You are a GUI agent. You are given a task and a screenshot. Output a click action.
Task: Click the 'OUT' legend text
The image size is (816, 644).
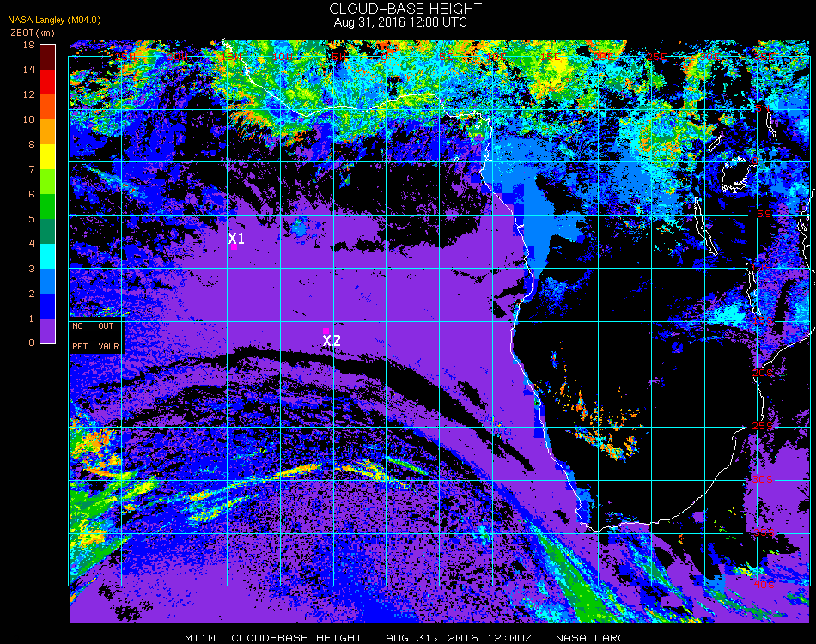click(106, 326)
